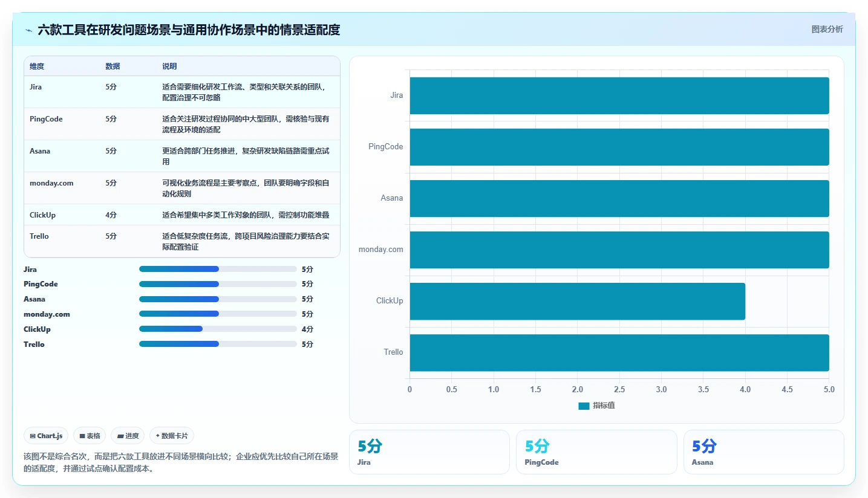Click the Asana progress bar

tap(218, 299)
